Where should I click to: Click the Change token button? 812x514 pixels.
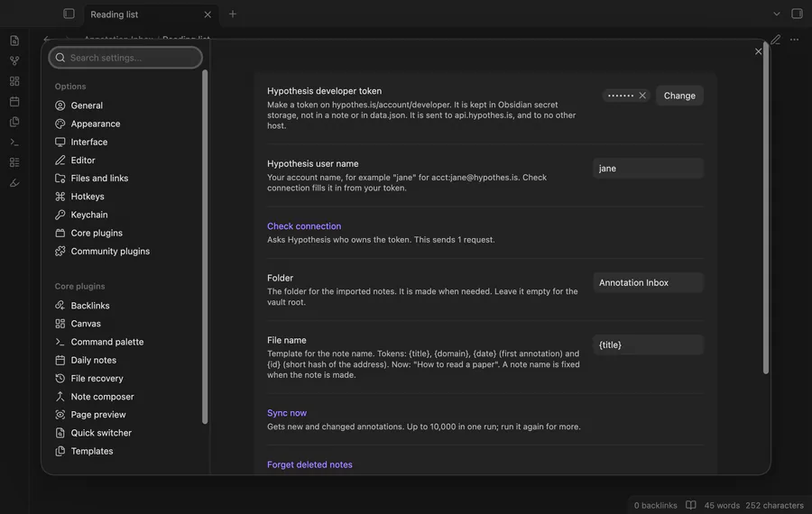pyautogui.click(x=679, y=96)
